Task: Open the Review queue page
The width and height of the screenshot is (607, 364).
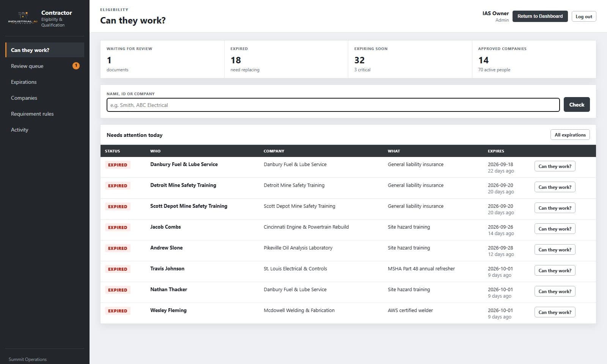Action: pyautogui.click(x=45, y=66)
